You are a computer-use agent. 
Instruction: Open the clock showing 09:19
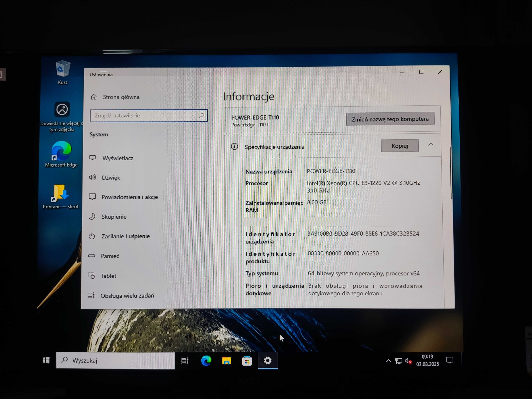(x=427, y=360)
